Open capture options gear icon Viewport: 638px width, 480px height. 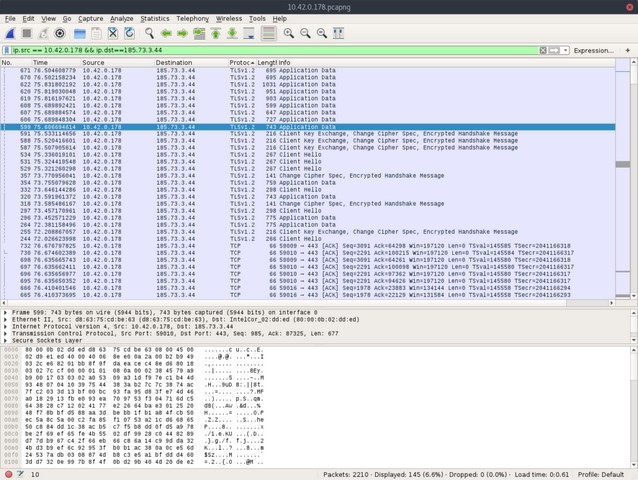pyautogui.click(x=60, y=33)
